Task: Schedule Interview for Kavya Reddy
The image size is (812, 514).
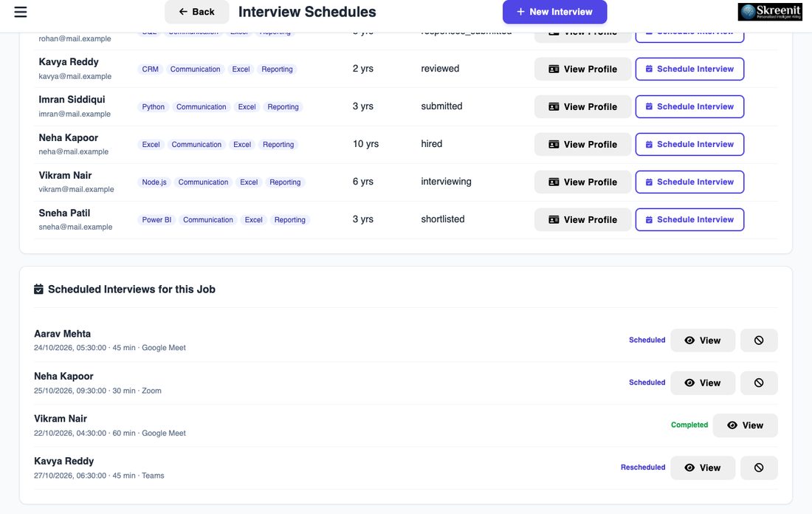Action: click(689, 69)
